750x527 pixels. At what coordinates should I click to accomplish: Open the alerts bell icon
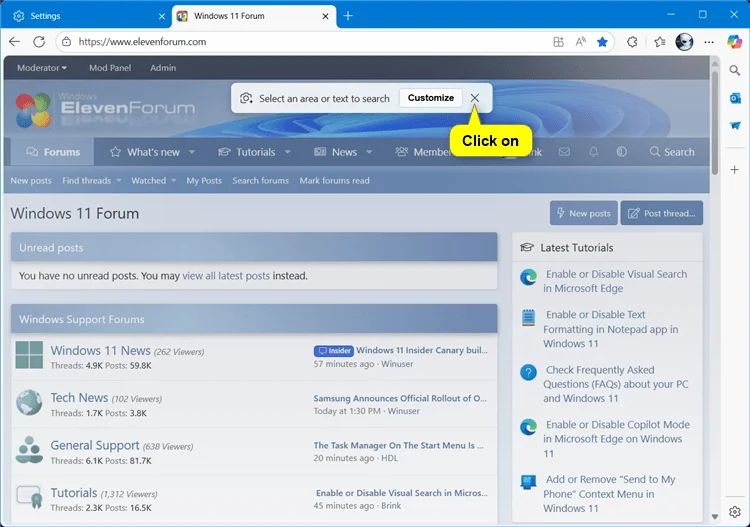[x=593, y=152]
